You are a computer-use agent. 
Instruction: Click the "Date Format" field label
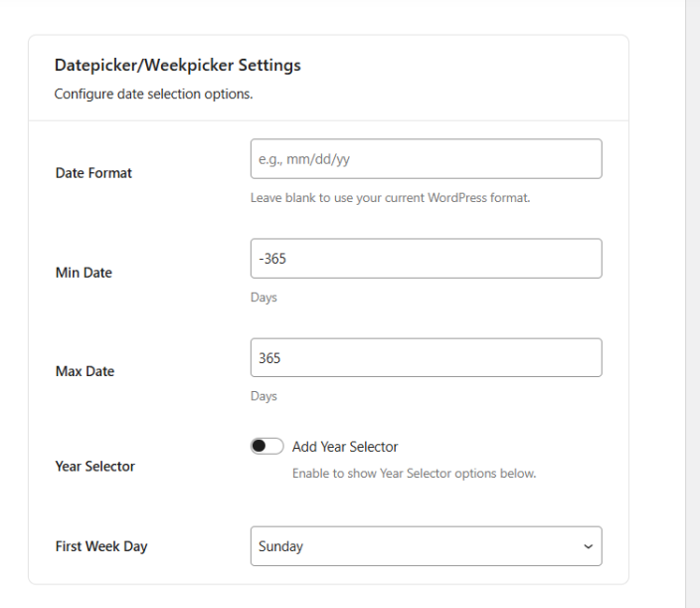[x=93, y=173]
